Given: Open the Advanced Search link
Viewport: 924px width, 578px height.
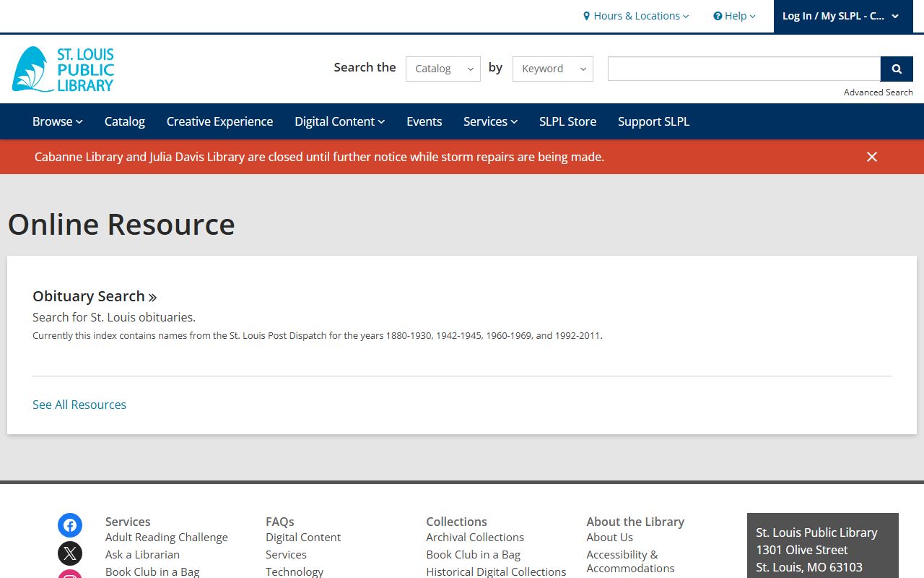Looking at the screenshot, I should [878, 92].
